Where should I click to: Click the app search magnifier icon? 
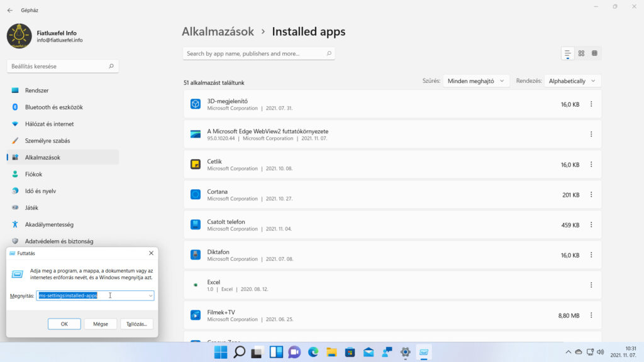coord(329,53)
